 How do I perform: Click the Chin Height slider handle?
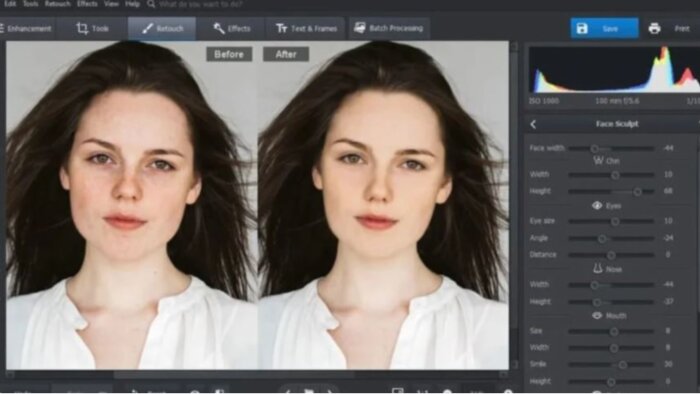(638, 192)
